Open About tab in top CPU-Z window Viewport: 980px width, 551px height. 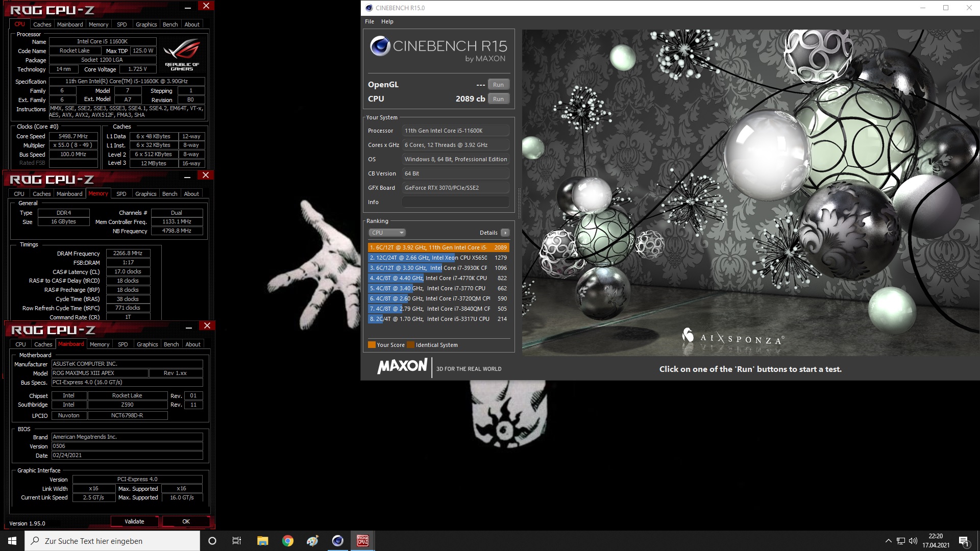pos(192,24)
